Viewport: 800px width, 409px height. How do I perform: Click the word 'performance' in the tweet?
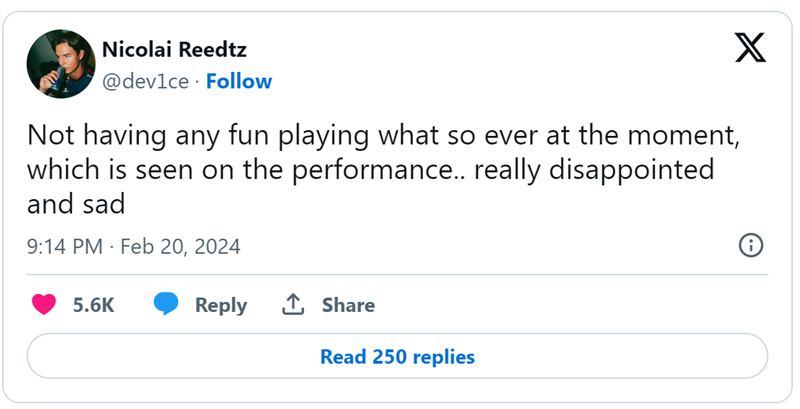coord(371,171)
